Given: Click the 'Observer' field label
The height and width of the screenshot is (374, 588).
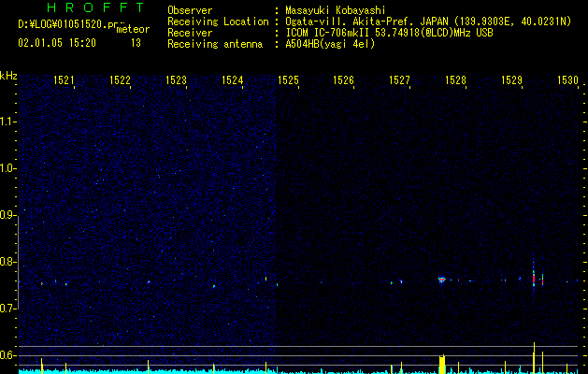Looking at the screenshot, I should (x=190, y=10).
